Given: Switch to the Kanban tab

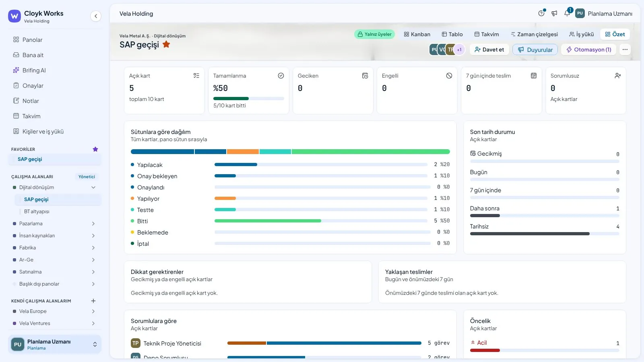Looking at the screenshot, I should point(417,34).
